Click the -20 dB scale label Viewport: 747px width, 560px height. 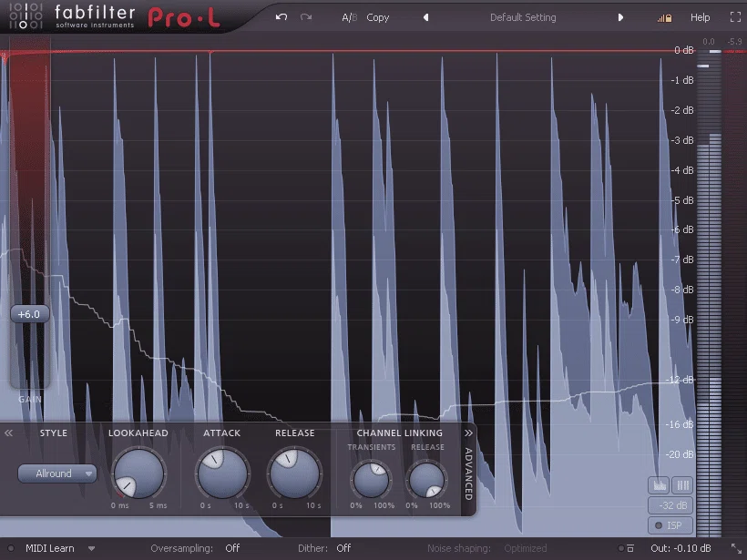tap(680, 454)
